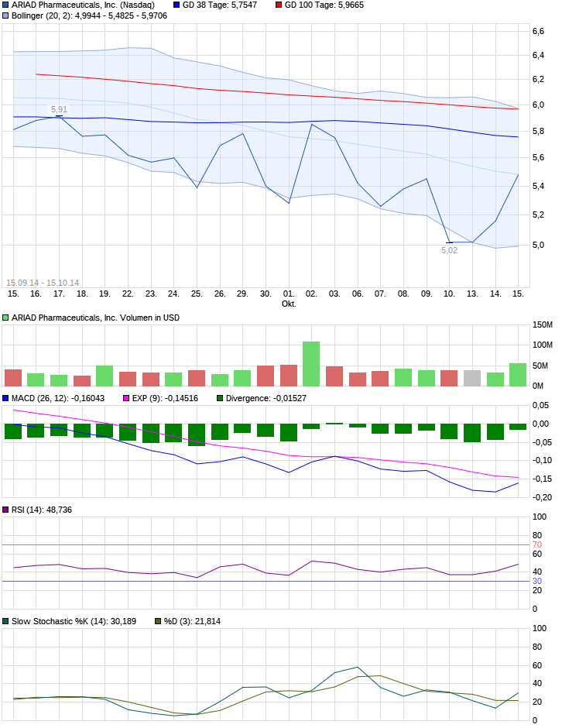Click the first red volume bar

click(13, 378)
